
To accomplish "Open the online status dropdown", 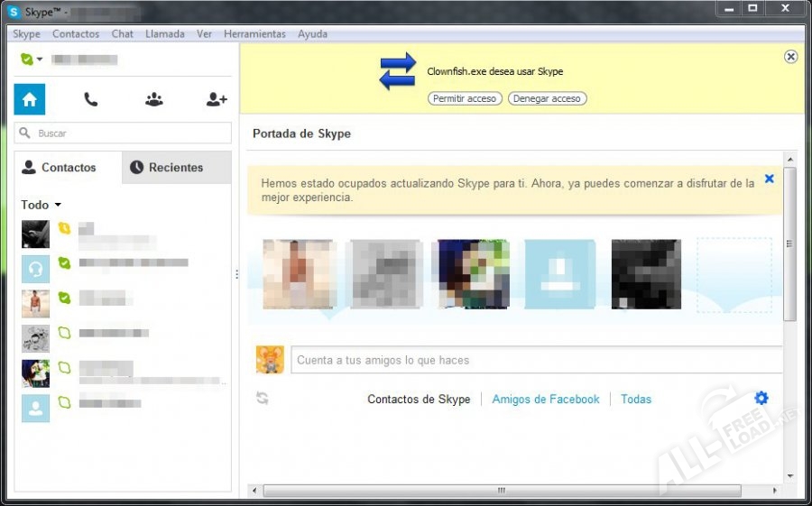I will pos(32,60).
